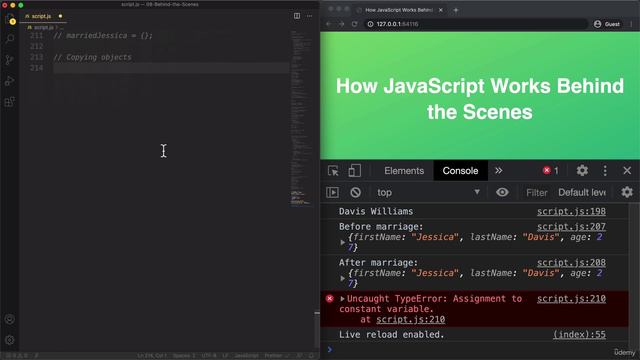Clear the console
This screenshot has width=640, height=360.
(x=356, y=192)
